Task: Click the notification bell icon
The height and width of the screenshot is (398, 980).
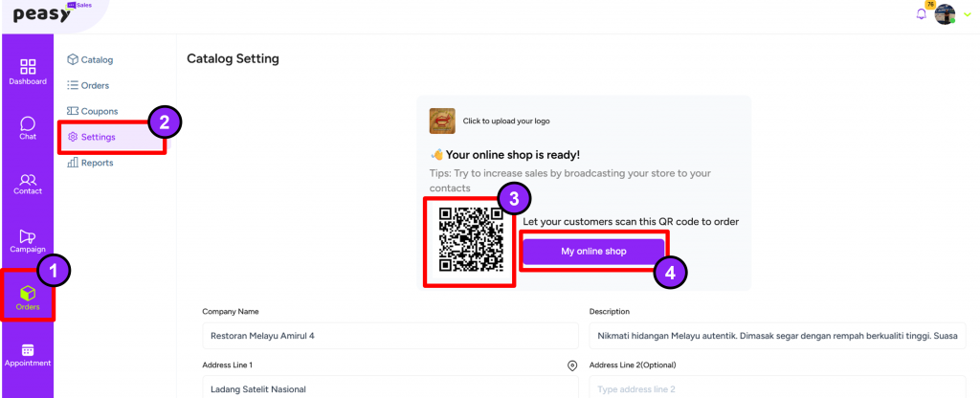Action: [921, 13]
